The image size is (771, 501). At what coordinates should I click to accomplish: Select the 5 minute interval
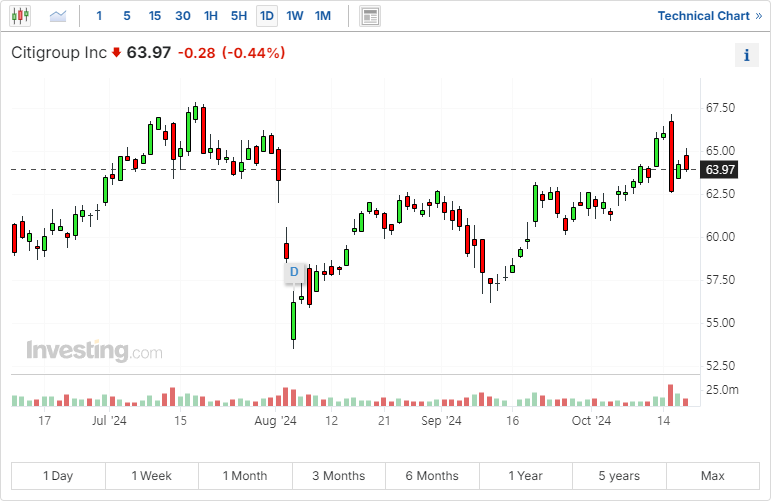[127, 16]
